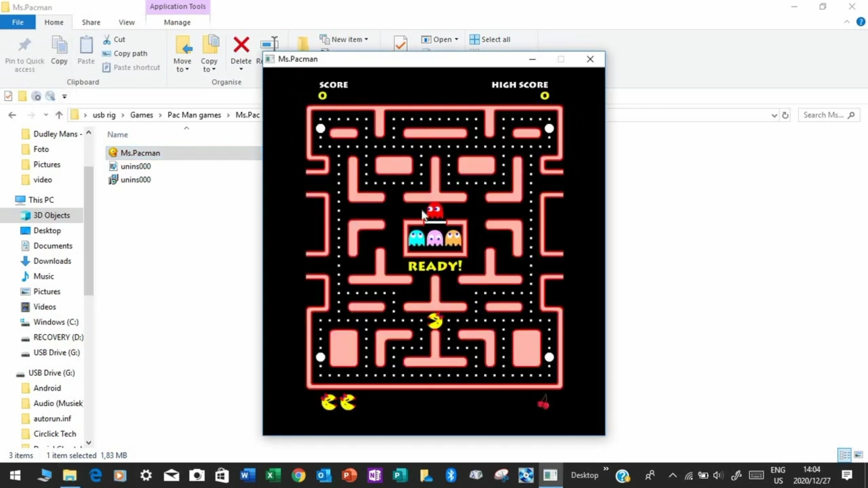Open the New item dropdown
Screen dimensions: 868x488
[344, 39]
